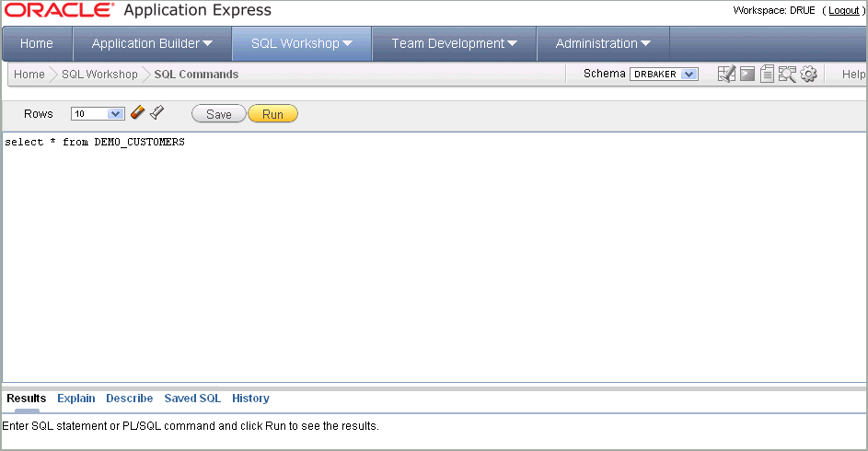Click the Oracle Application Express logo
Image resolution: width=868 pixels, height=451 pixels.
point(138,10)
